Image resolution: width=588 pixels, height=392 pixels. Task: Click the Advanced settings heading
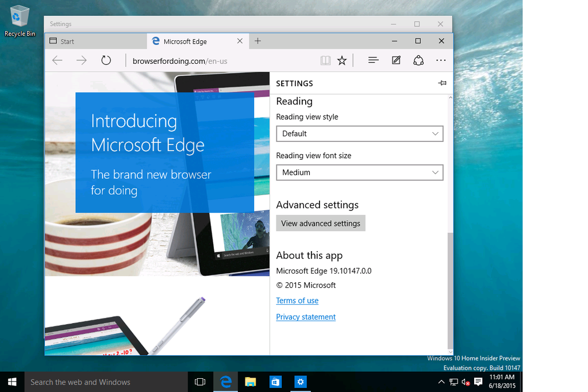tap(317, 205)
